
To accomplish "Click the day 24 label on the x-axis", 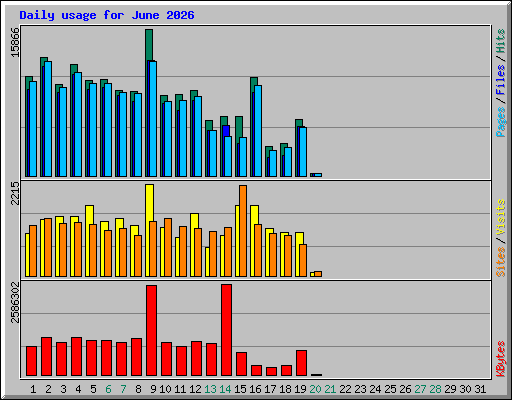I will point(375,389).
